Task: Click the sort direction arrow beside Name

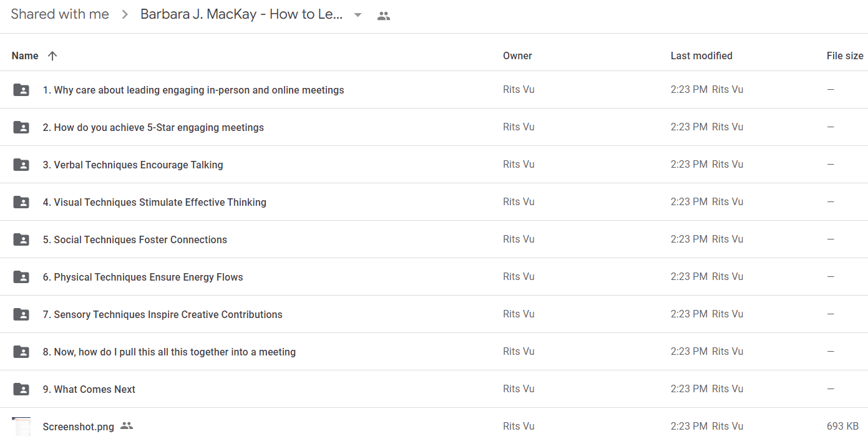Action: 52,55
